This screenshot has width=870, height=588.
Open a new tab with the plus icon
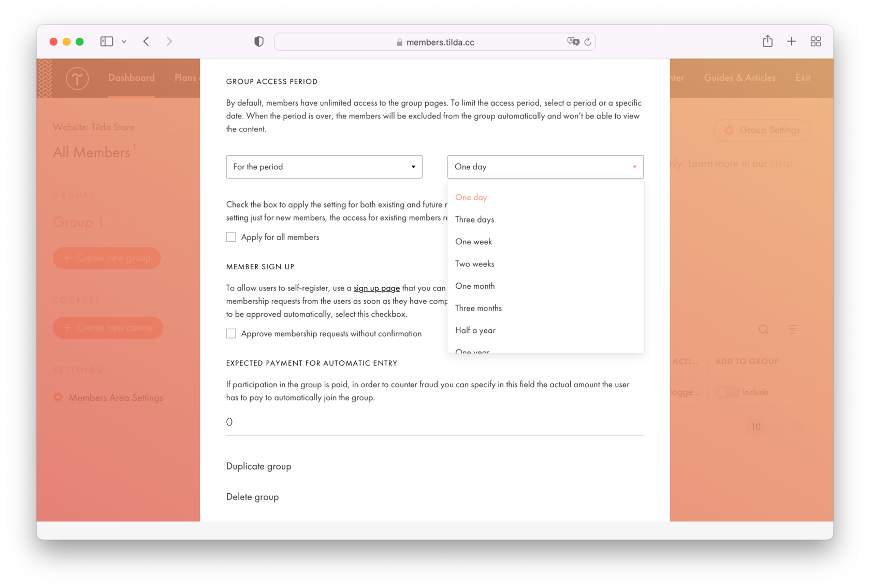pyautogui.click(x=791, y=41)
